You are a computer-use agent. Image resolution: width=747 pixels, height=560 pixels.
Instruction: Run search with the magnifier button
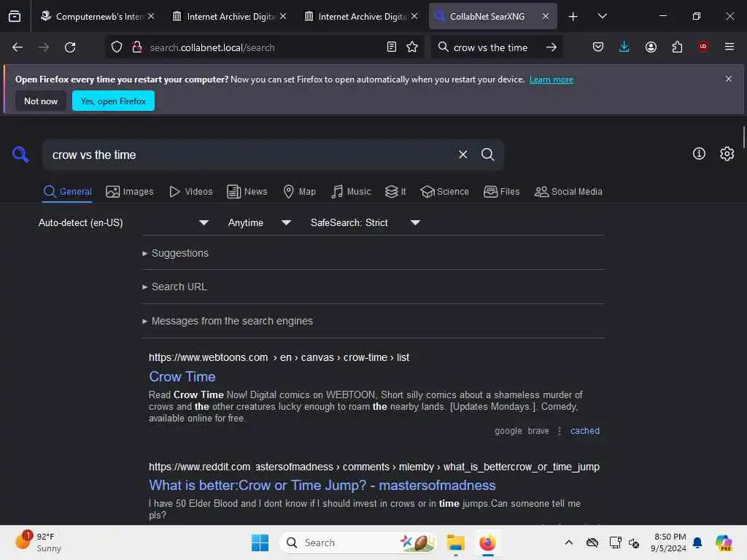coord(487,155)
